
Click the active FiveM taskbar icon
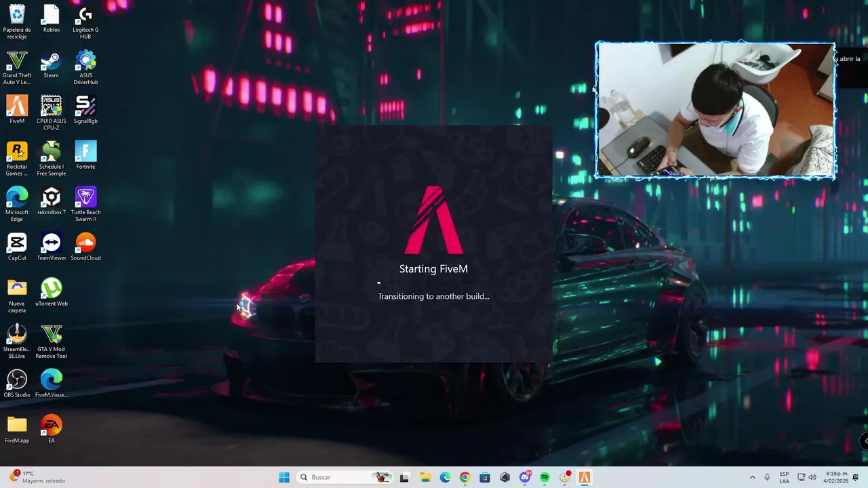585,477
